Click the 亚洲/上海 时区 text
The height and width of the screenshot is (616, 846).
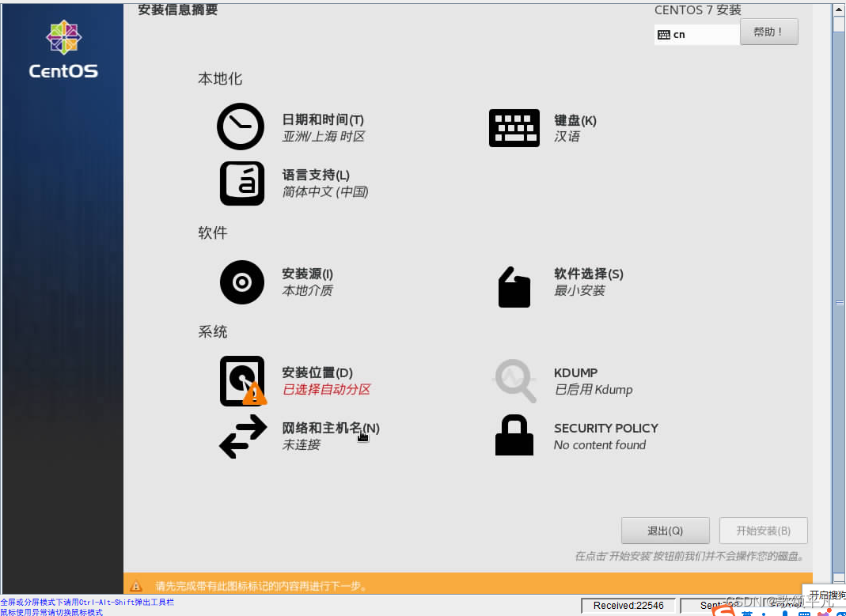324,136
